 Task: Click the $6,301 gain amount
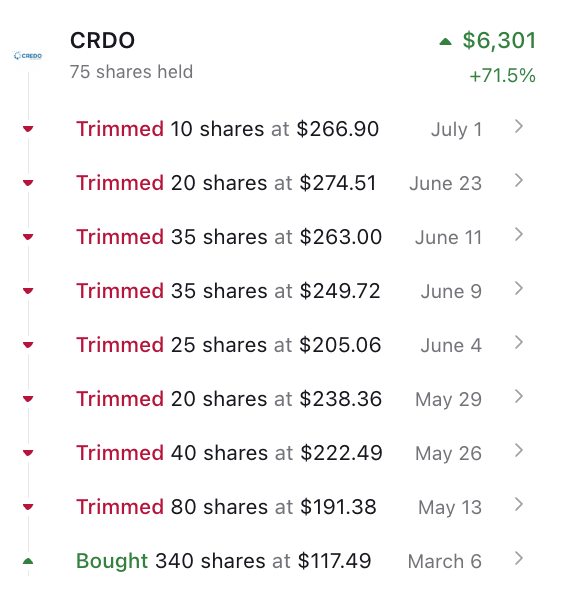click(x=499, y=40)
